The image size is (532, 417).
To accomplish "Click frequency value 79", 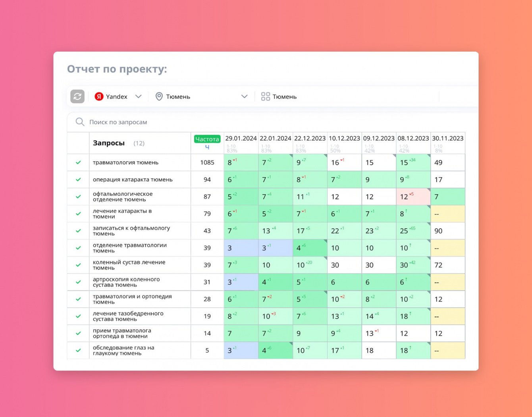I will pyautogui.click(x=207, y=214).
